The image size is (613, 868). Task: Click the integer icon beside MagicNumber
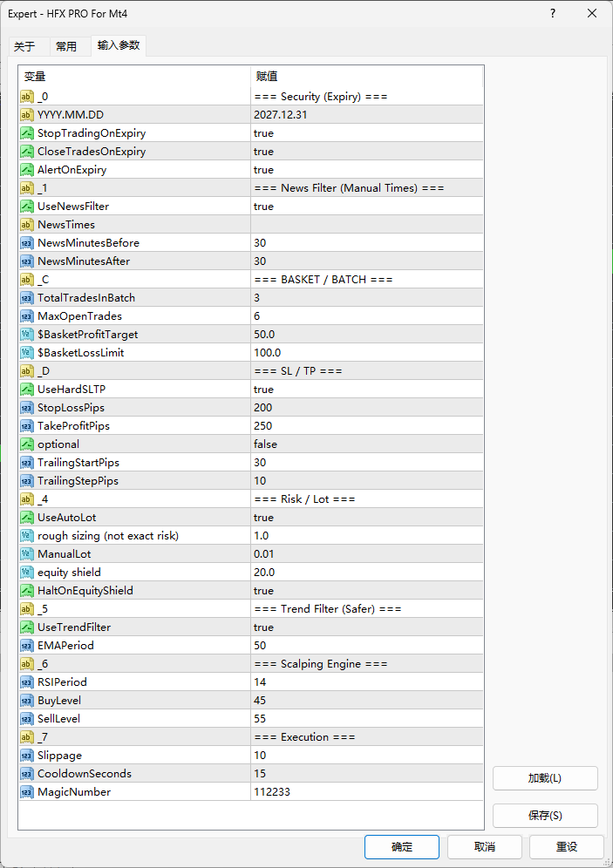point(27,792)
